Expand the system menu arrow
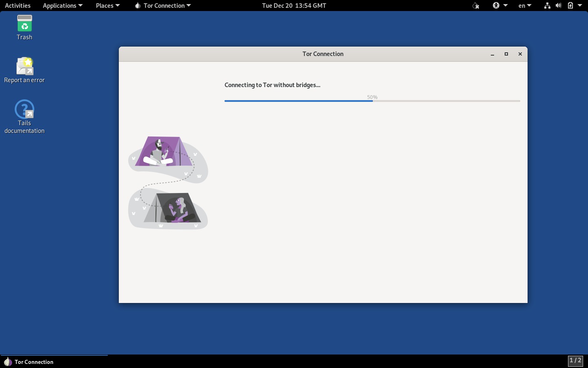The height and width of the screenshot is (368, 588). 580,5
